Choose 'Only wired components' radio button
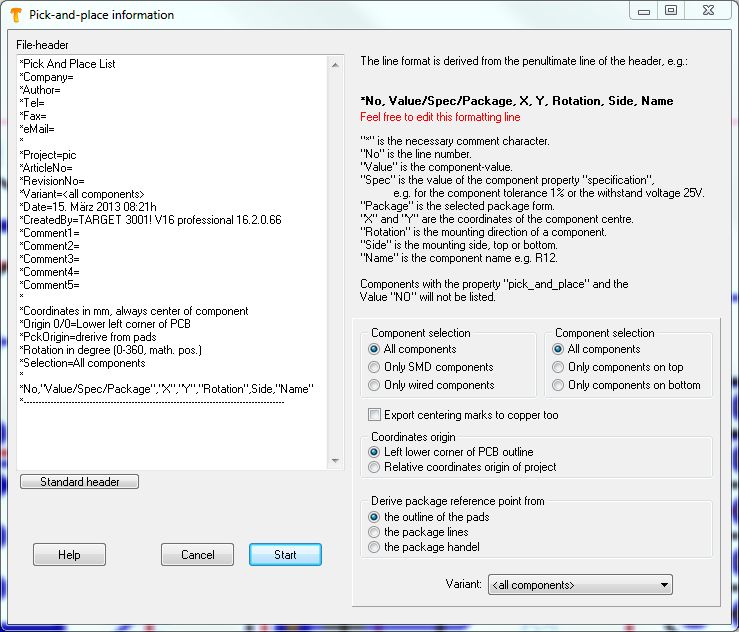Viewport: 739px width, 632px height. point(375,385)
